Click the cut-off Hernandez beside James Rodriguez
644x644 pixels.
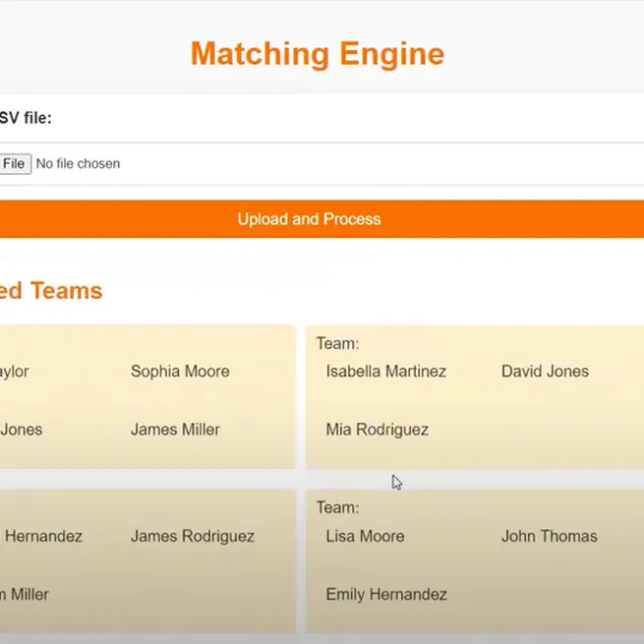43,537
